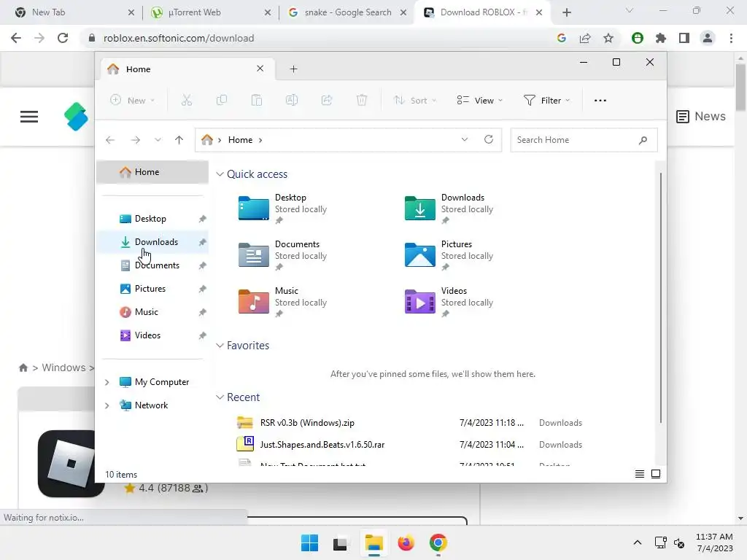Collapse the Recent section

[x=220, y=397]
